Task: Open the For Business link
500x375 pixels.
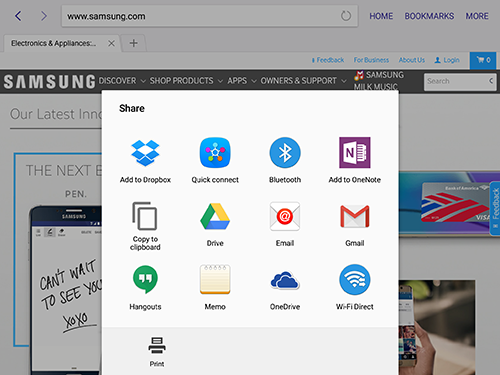Action: (371, 60)
